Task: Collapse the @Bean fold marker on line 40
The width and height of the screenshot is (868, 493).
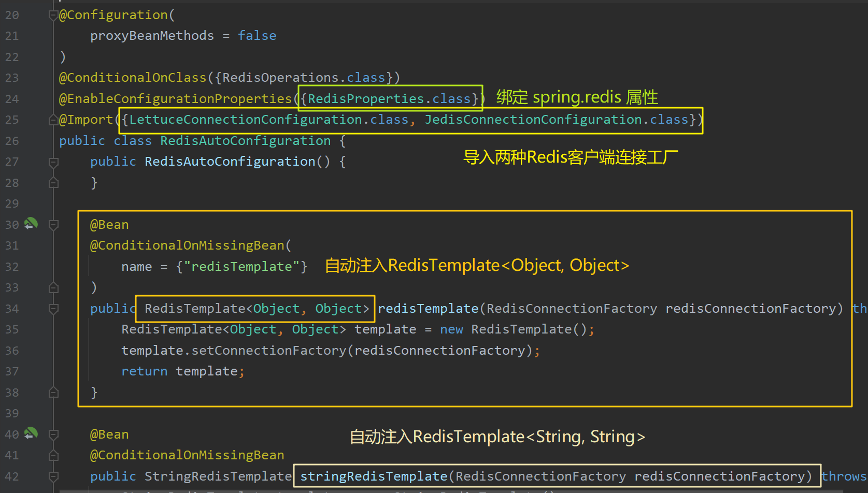Action: click(x=53, y=434)
